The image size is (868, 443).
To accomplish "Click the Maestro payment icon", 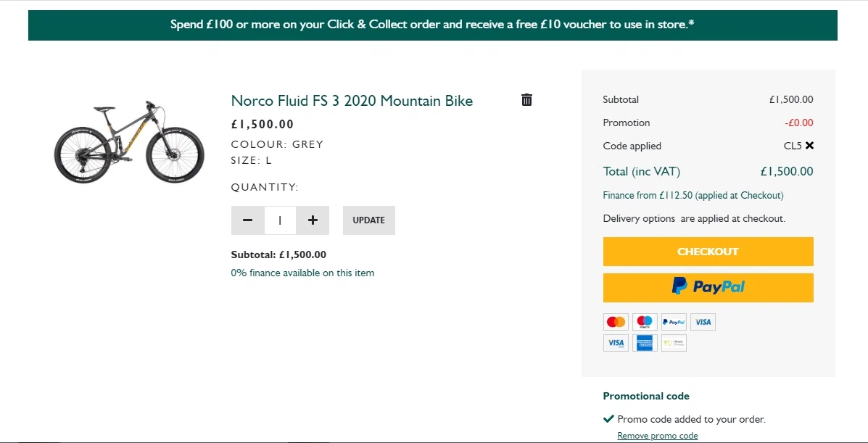I will click(645, 322).
